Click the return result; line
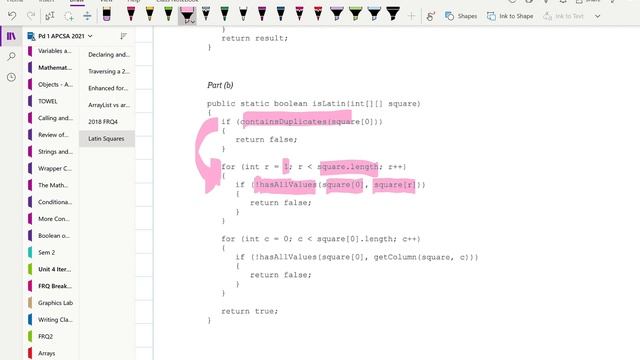640x360 pixels. (254, 38)
